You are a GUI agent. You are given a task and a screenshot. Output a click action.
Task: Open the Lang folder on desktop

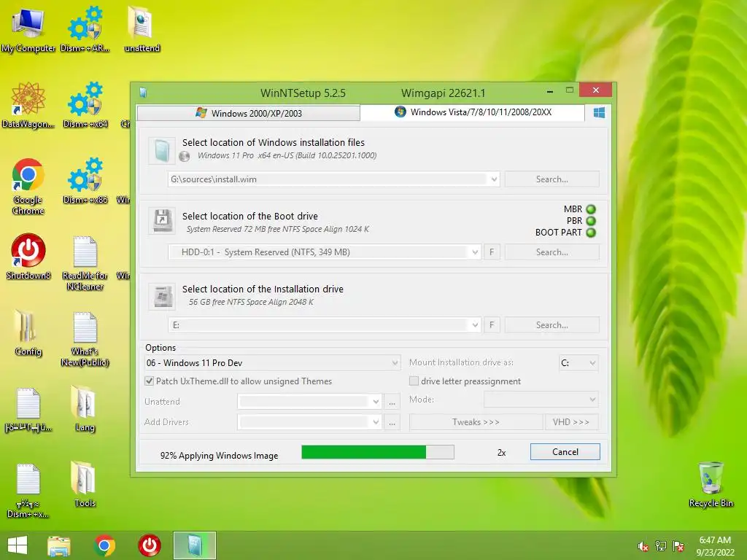point(85,408)
